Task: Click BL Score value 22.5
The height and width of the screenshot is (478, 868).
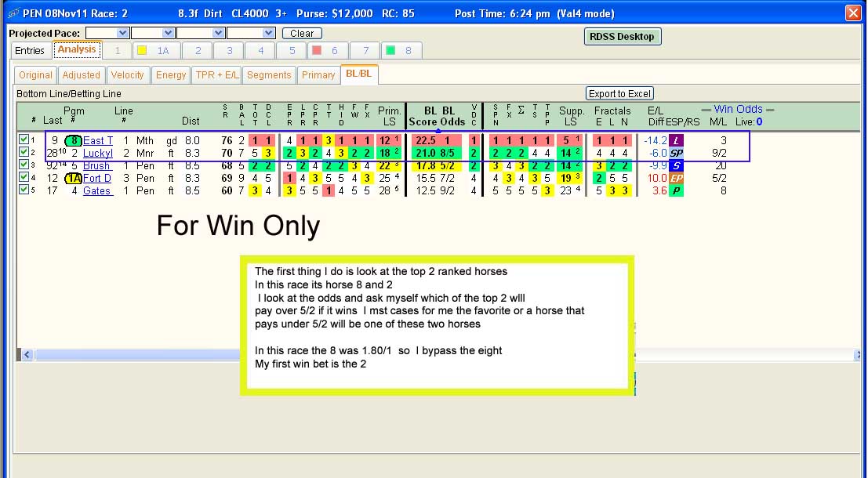Action: point(426,140)
